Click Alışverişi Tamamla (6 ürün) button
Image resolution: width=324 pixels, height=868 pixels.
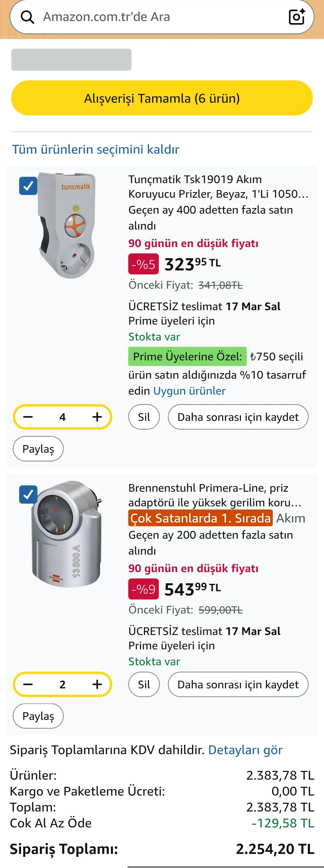coord(162,98)
